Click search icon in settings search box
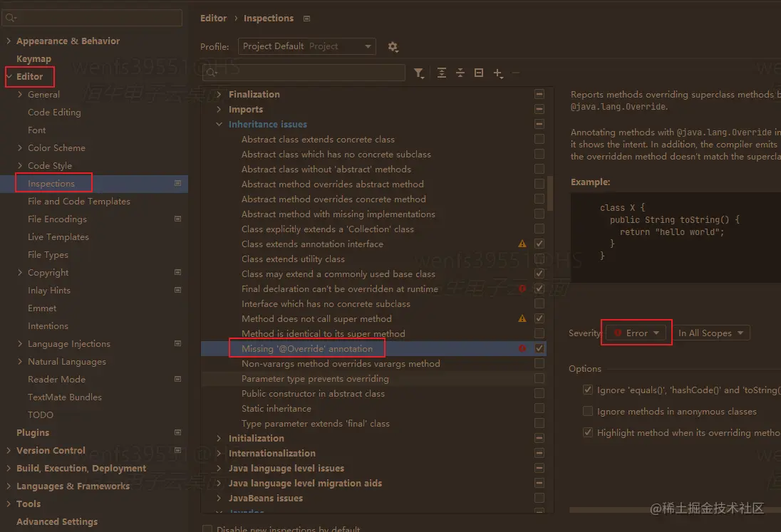781x532 pixels. (11, 18)
